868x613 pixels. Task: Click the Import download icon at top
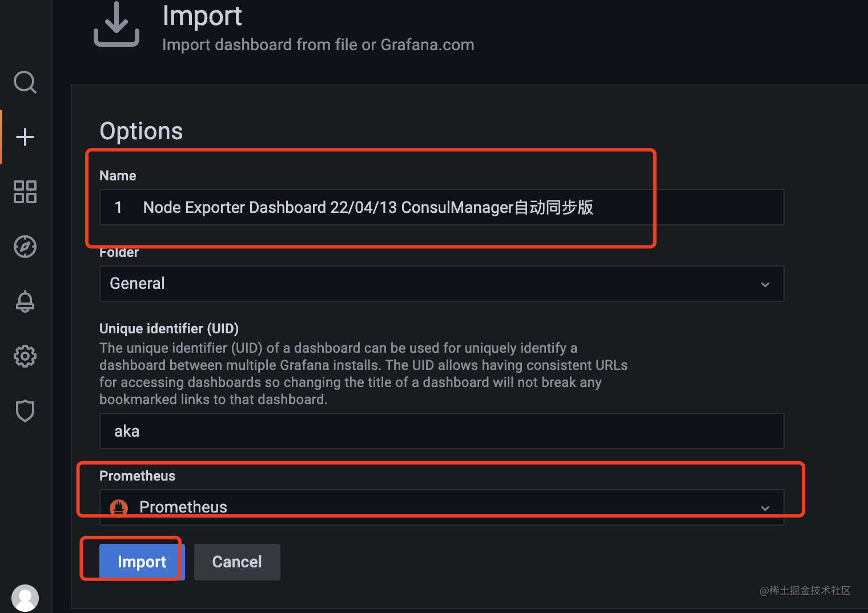coord(116,23)
